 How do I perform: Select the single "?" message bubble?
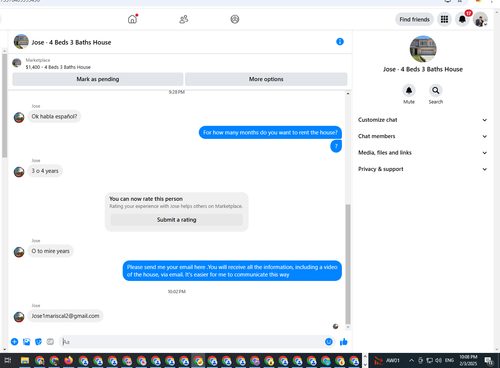pyautogui.click(x=336, y=146)
